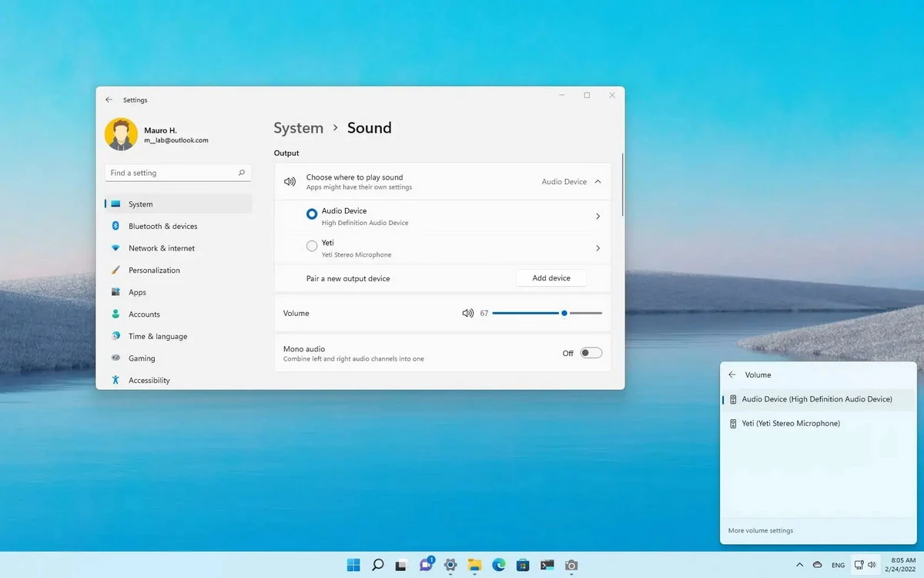Open Microsoft Edge from the taskbar
924x578 pixels.
498,565
